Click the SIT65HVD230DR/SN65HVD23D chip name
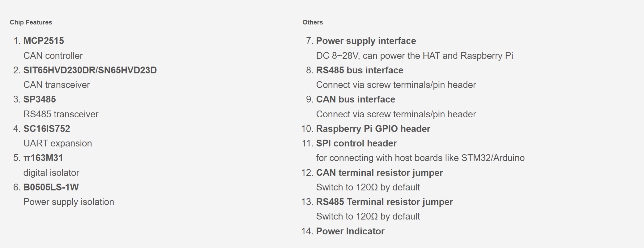 click(x=90, y=70)
